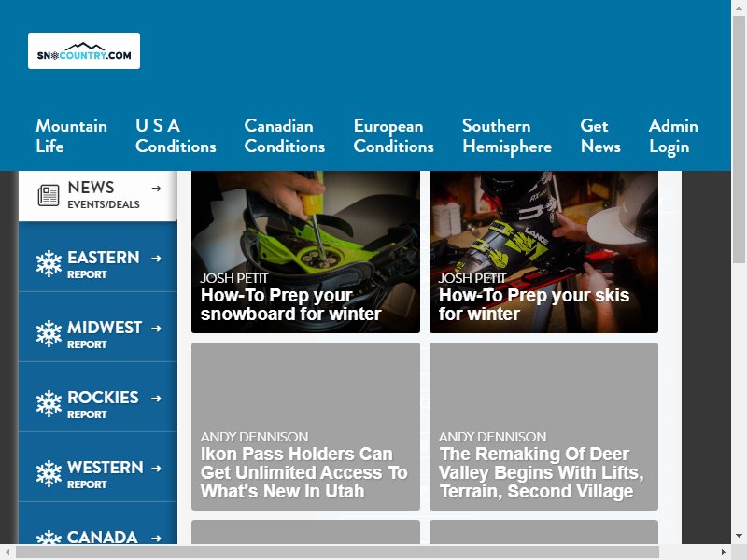
Task: Click the arrow next to News Events/Deals
Action: (x=156, y=189)
